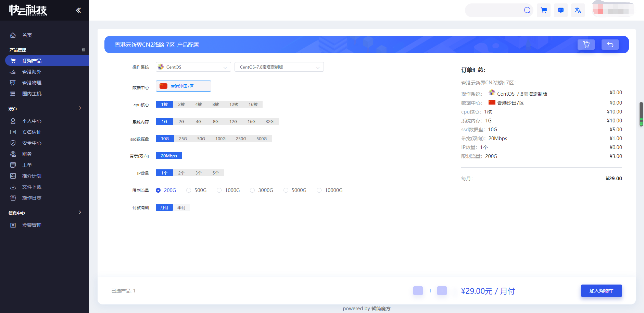Image resolution: width=644 pixels, height=313 pixels.
Task: Increase quantity with the plus button
Action: tap(442, 291)
